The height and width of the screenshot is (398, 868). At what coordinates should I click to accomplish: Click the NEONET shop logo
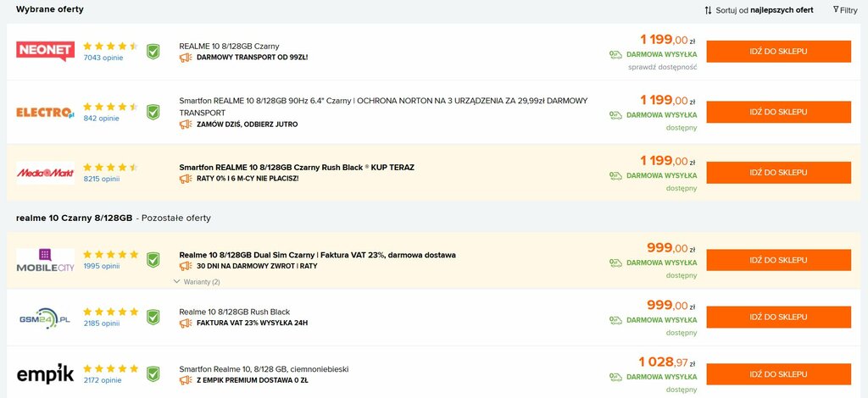[x=45, y=52]
